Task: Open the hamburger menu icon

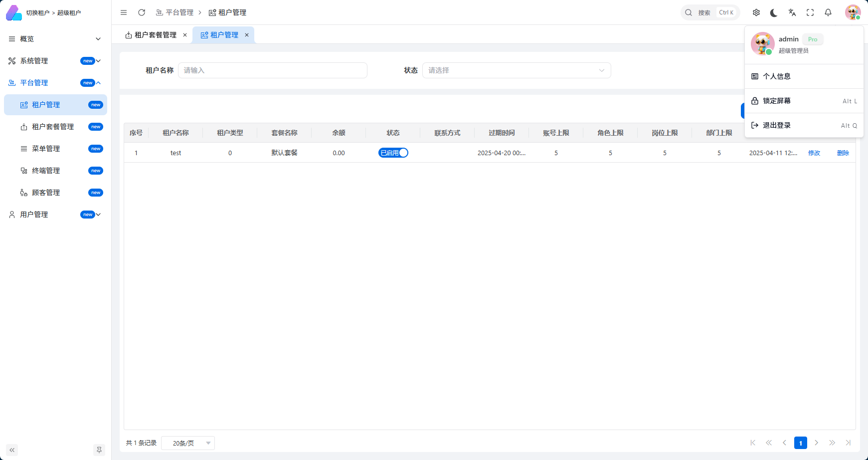Action: pos(123,12)
